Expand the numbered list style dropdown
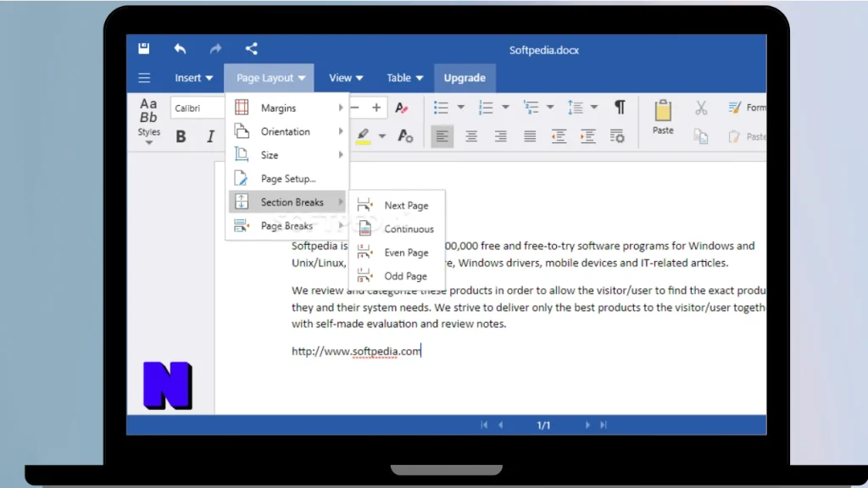This screenshot has height=488, width=868. tap(505, 108)
